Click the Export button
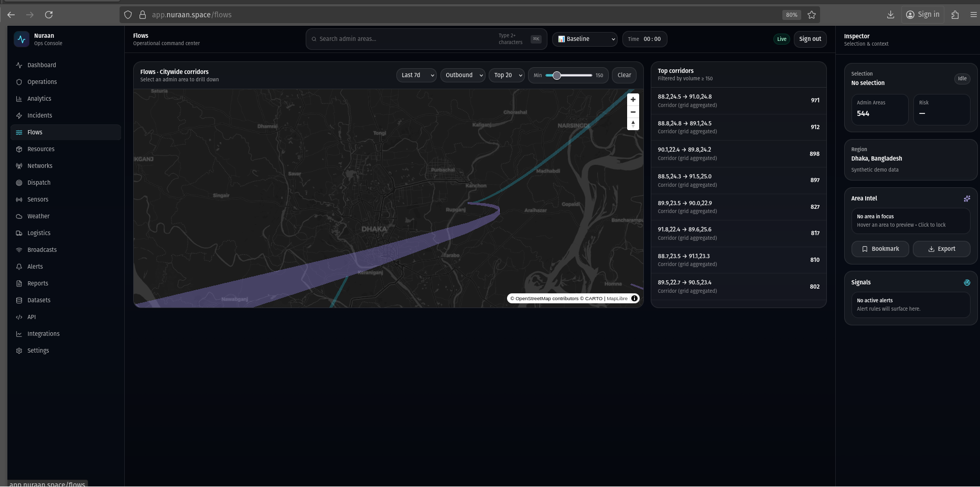Image resolution: width=980 pixels, height=487 pixels. coord(941,249)
